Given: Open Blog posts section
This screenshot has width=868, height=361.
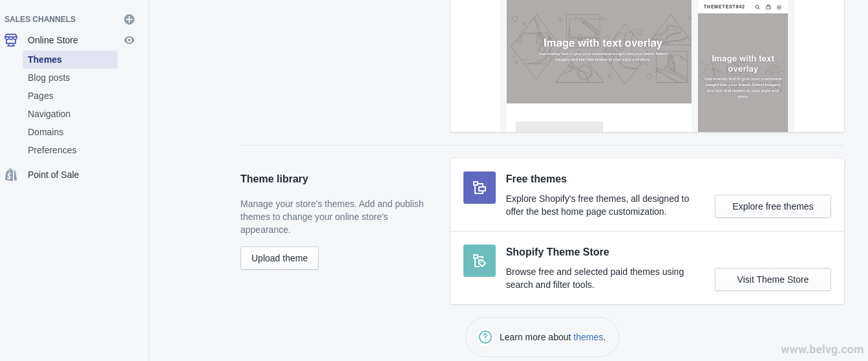Looking at the screenshot, I should [x=48, y=78].
